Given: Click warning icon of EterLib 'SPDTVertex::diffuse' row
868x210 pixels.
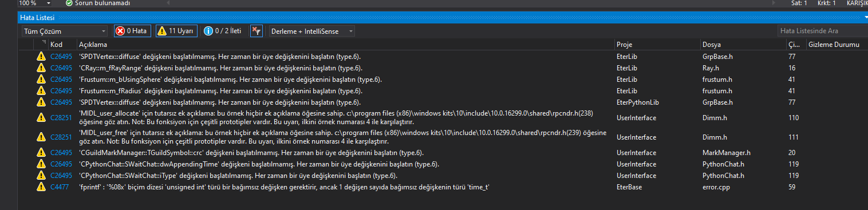Looking at the screenshot, I should 41,57.
